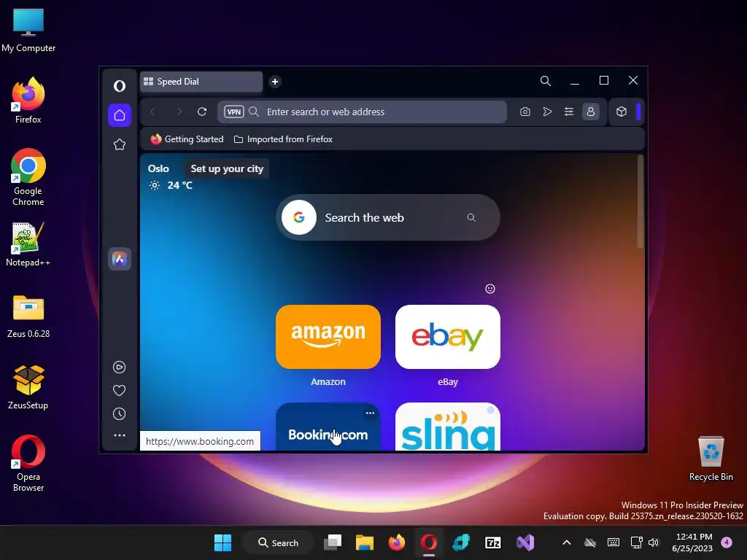Select the My Computer desktop icon
Viewport: 747px width, 560px height.
(28, 30)
